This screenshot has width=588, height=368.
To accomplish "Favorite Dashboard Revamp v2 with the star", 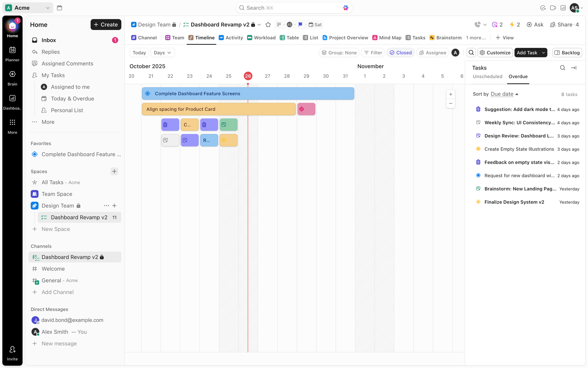I will (268, 25).
